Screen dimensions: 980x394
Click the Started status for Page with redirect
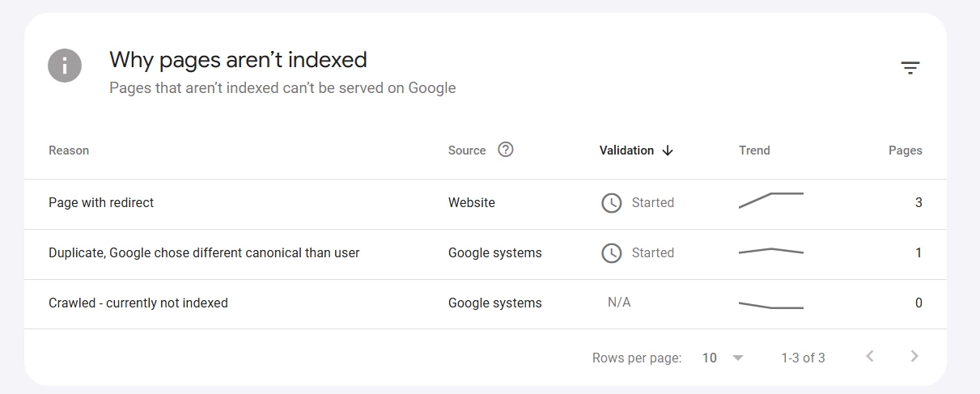pos(652,203)
